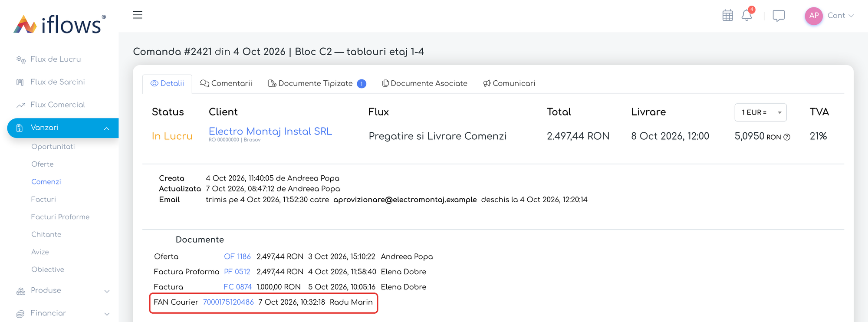Open proforma PF 0512 link
The height and width of the screenshot is (322, 868).
point(237,272)
